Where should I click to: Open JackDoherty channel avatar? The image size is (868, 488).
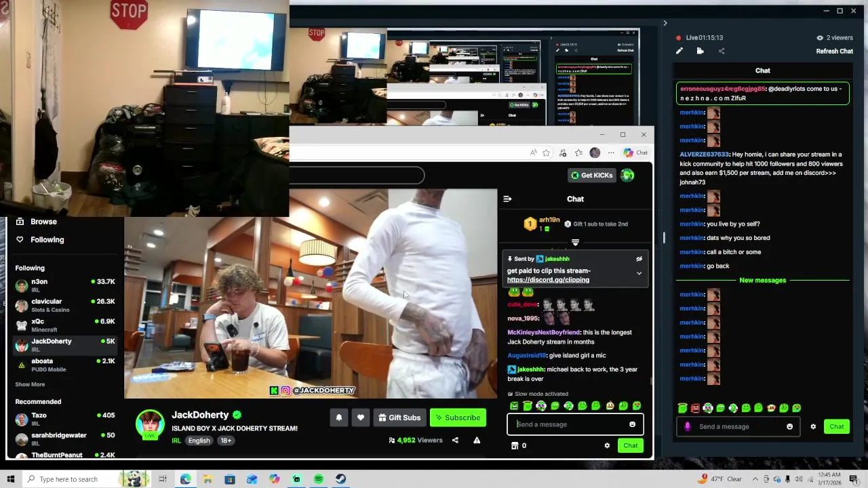click(150, 424)
